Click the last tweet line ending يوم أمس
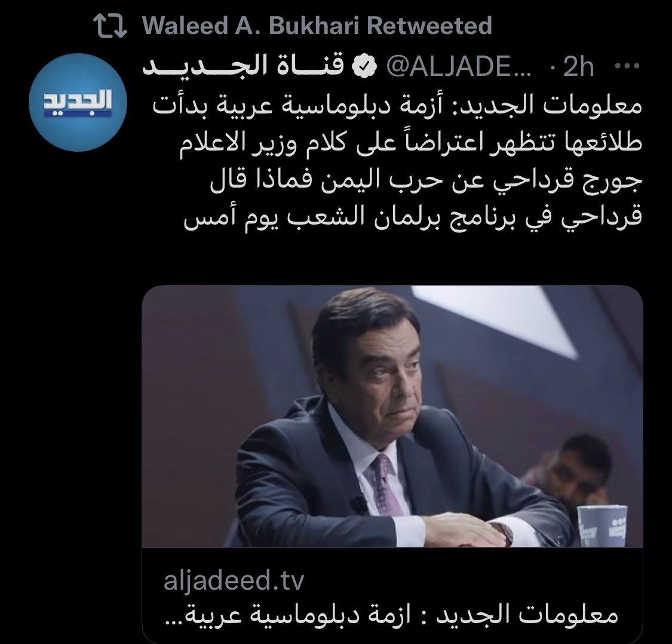This screenshot has height=644, width=672. 413,216
